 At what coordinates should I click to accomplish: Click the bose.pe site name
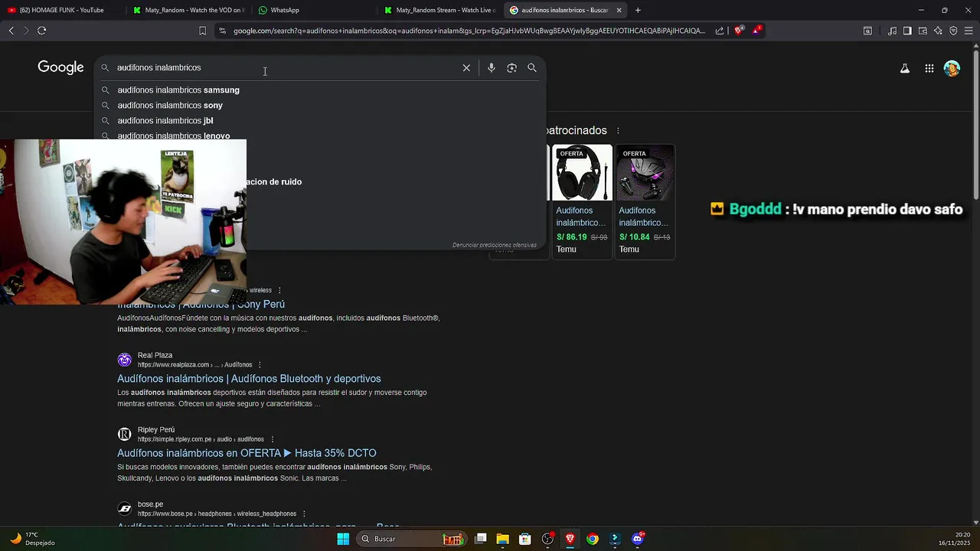pyautogui.click(x=150, y=505)
